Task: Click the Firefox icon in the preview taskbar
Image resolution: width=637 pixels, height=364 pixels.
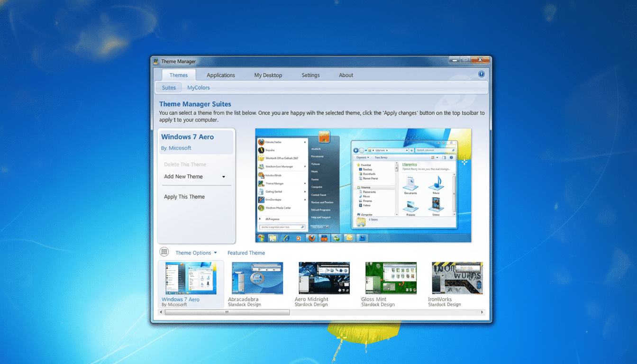Action: tap(312, 237)
